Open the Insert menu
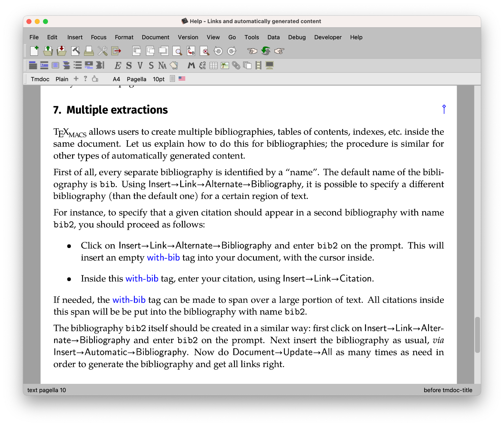Image resolution: width=504 pixels, height=426 pixels. [x=75, y=37]
